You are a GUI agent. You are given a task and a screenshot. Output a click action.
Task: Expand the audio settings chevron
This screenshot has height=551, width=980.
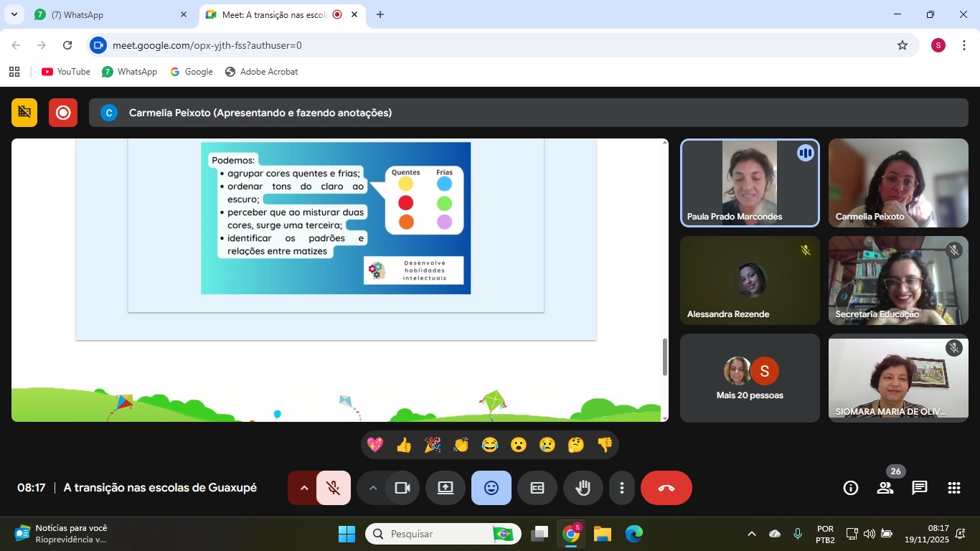303,488
